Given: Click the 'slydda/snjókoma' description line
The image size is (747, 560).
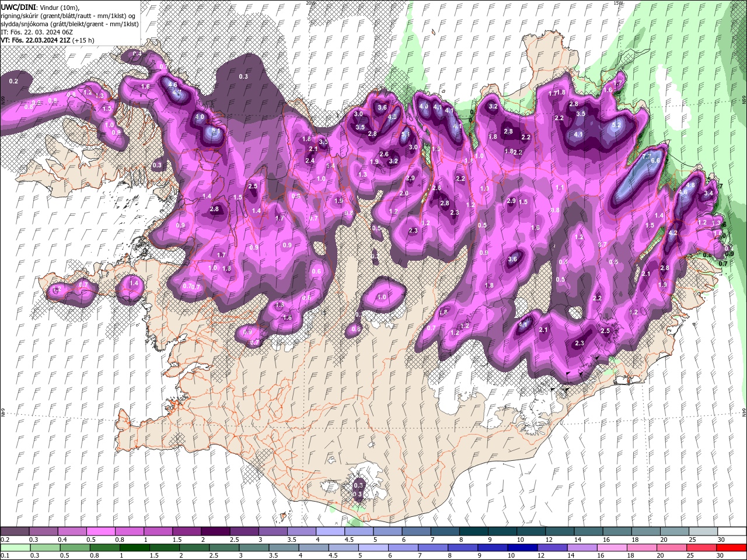Looking at the screenshot, I should (x=69, y=24).
